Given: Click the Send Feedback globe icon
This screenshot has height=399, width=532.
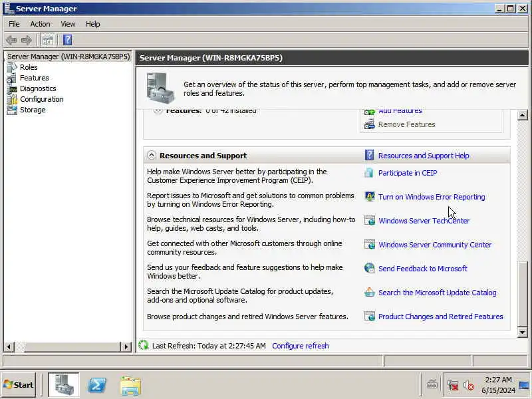Looking at the screenshot, I should [370, 268].
